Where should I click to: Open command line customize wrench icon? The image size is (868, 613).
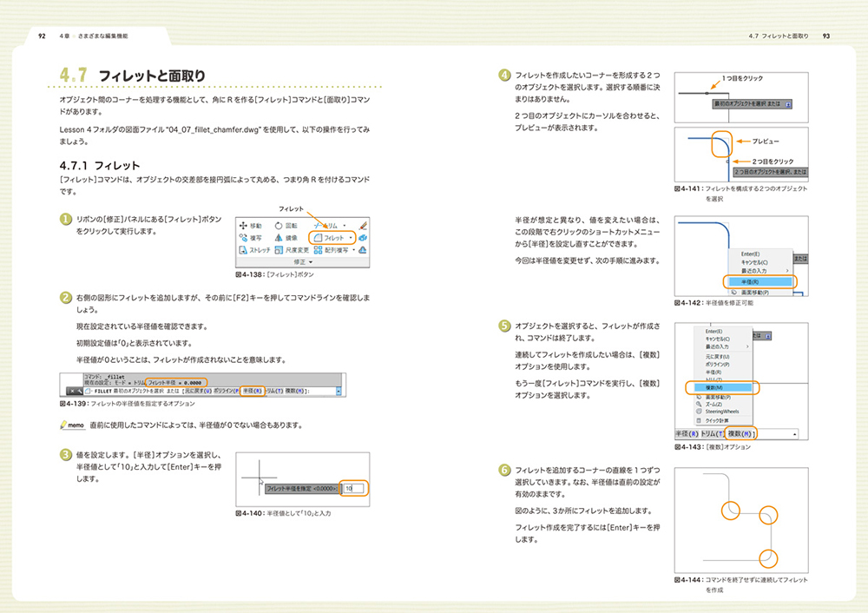point(79,391)
